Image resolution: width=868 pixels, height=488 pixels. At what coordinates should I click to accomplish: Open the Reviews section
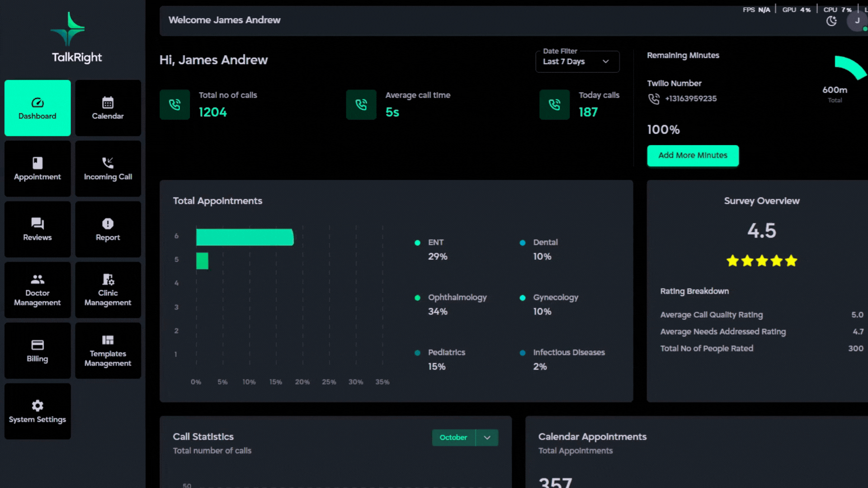point(38,229)
